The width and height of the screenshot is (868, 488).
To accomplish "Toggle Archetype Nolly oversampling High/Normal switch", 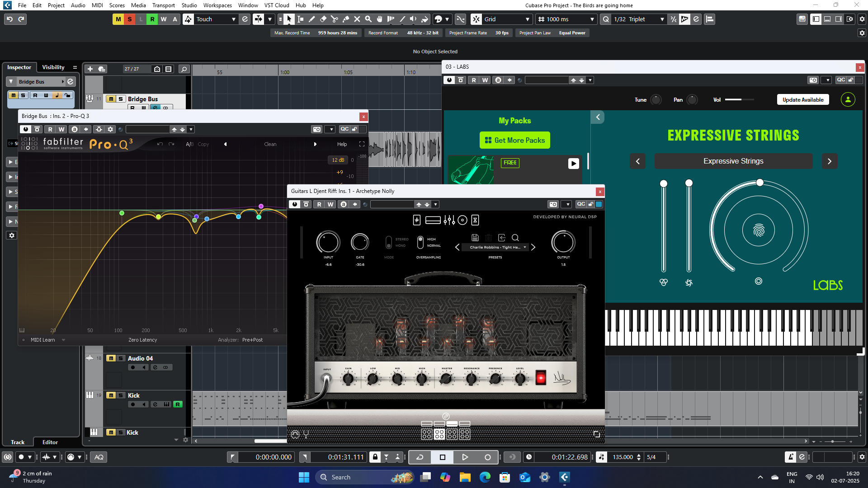I will coord(420,242).
